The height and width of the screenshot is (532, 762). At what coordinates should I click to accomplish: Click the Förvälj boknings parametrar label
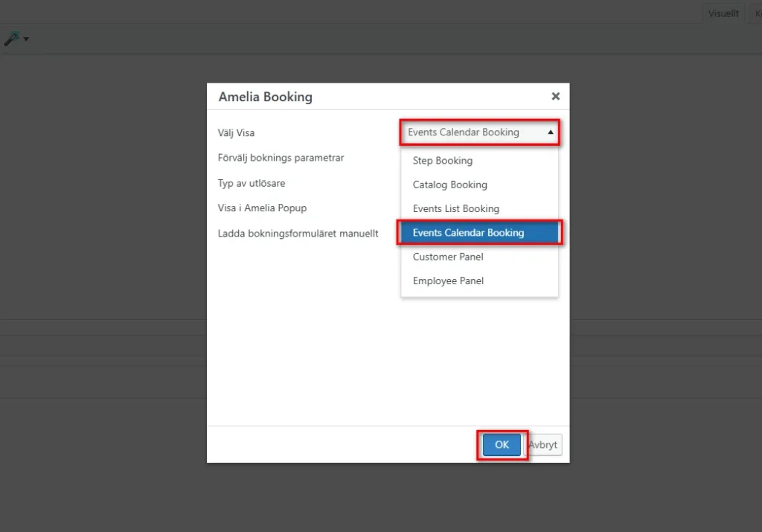tap(281, 158)
